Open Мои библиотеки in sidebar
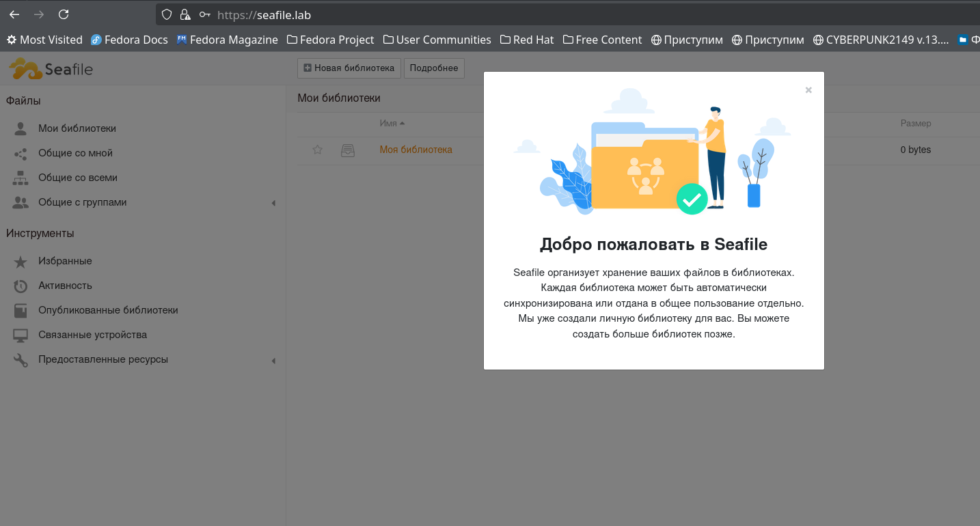Screen dimensions: 980x526 coord(77,128)
